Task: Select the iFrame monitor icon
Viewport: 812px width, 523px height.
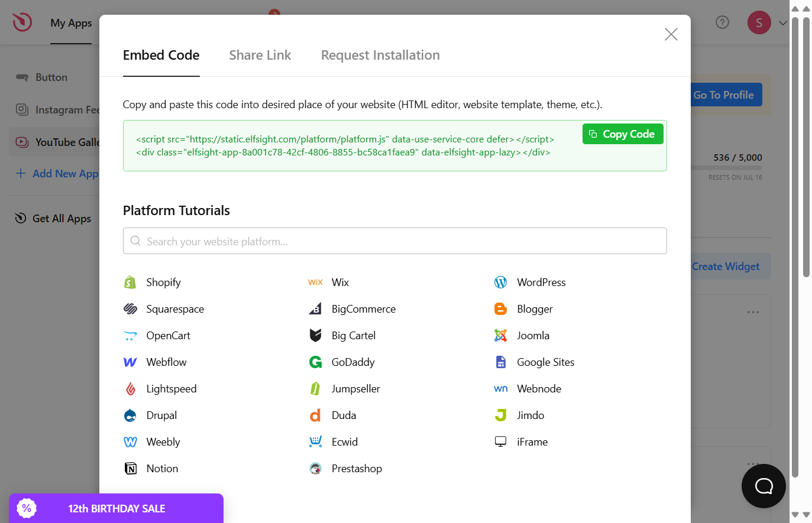Action: (500, 442)
